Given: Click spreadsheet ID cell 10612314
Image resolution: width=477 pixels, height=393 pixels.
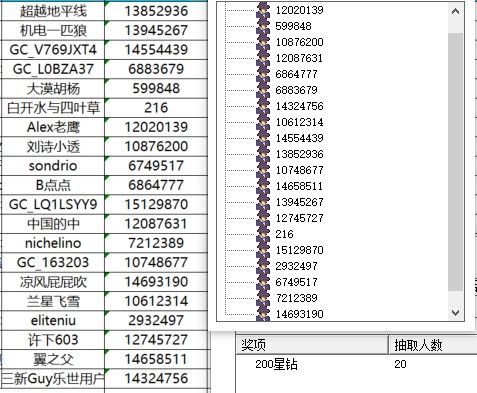Looking at the screenshot, I should coord(156,301).
